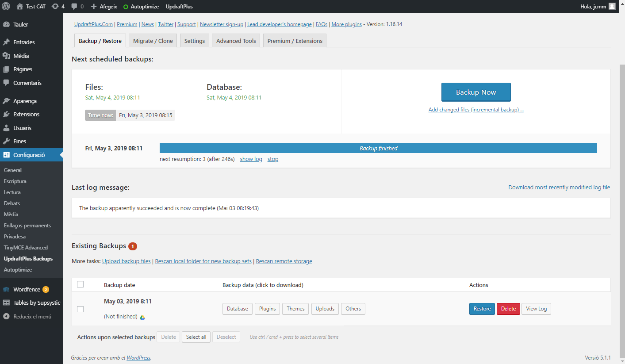Open Autoptimize in the admin bar
The width and height of the screenshot is (625, 364).
[x=142, y=6]
